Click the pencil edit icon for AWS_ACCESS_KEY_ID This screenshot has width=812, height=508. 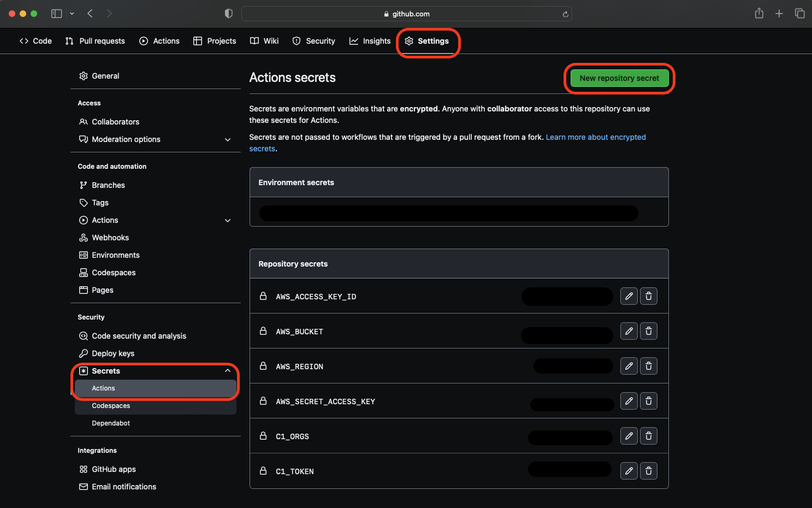click(x=629, y=296)
